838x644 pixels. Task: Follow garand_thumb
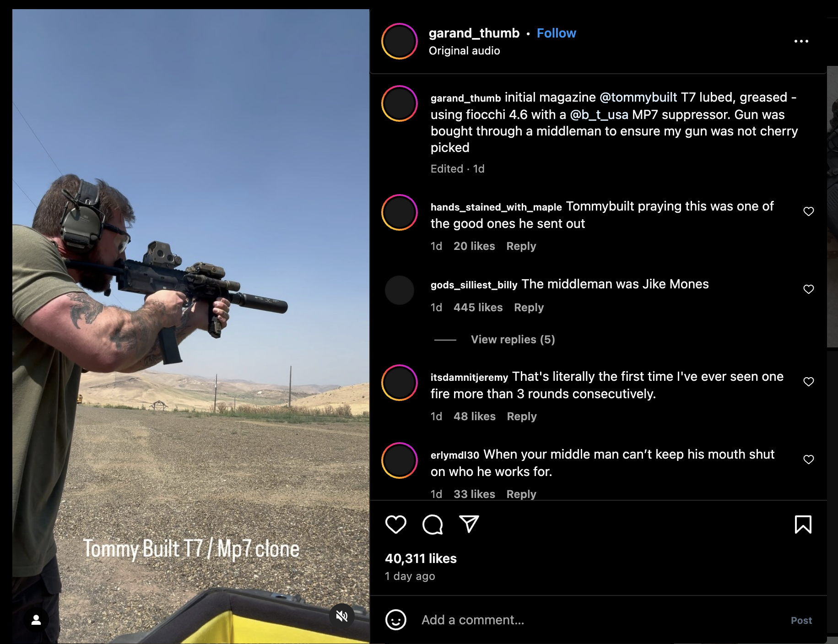coord(556,33)
